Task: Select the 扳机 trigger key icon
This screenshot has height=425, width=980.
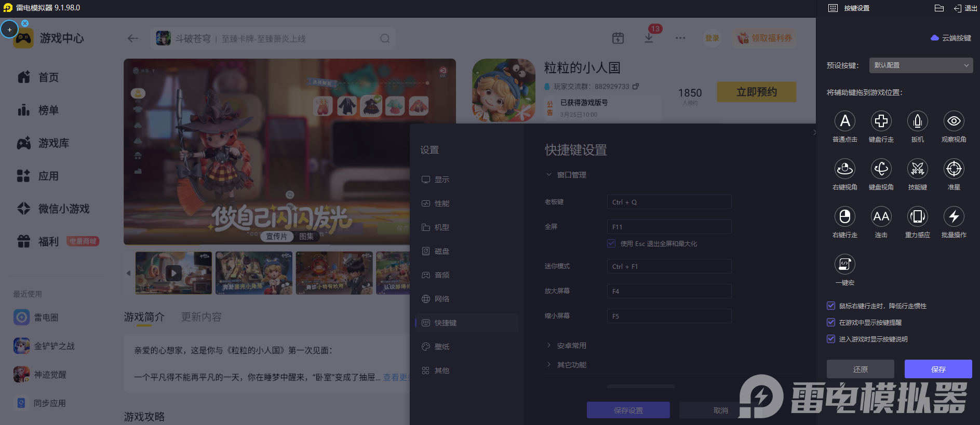Action: coord(917,121)
